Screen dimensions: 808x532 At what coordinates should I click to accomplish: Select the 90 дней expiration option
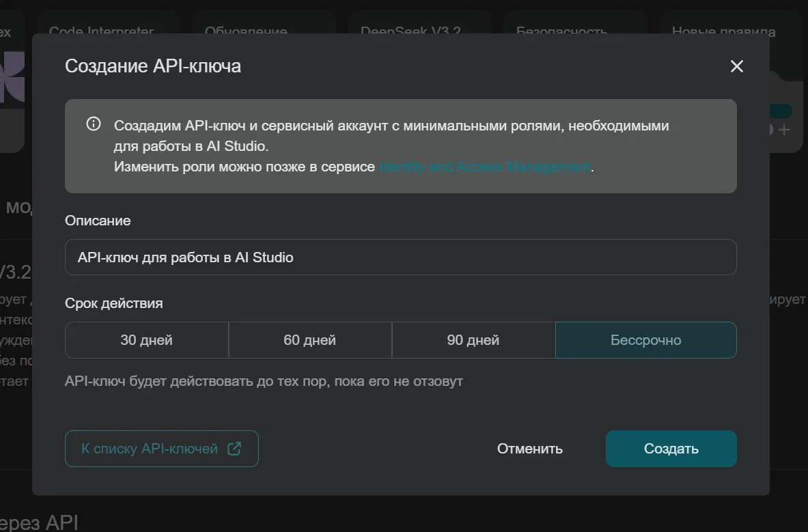click(473, 340)
